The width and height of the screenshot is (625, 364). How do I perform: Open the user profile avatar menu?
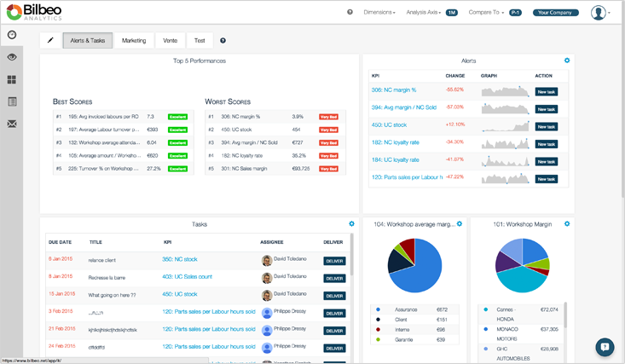click(x=599, y=13)
